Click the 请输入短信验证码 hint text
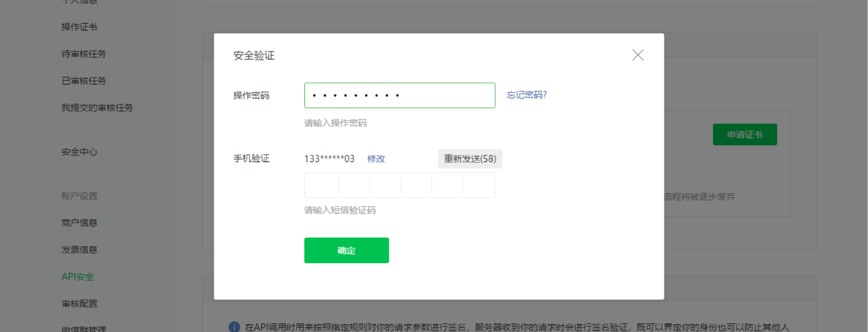The image size is (868, 332). click(x=340, y=210)
